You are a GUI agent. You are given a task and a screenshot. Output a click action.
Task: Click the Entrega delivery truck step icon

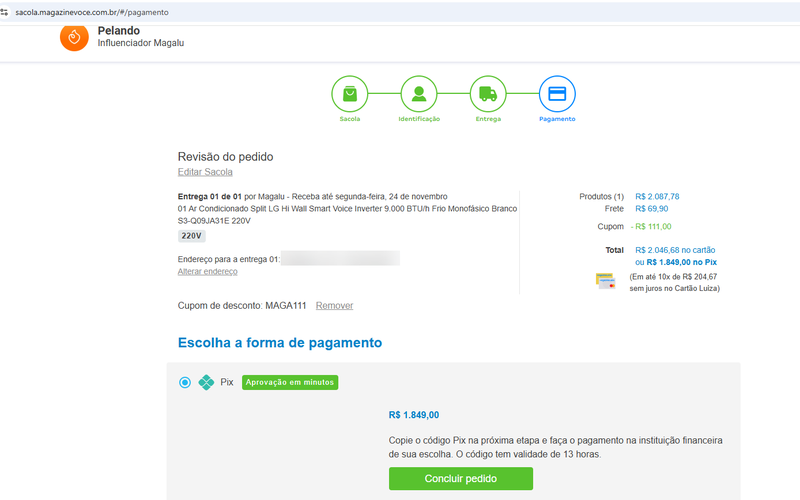(x=488, y=94)
